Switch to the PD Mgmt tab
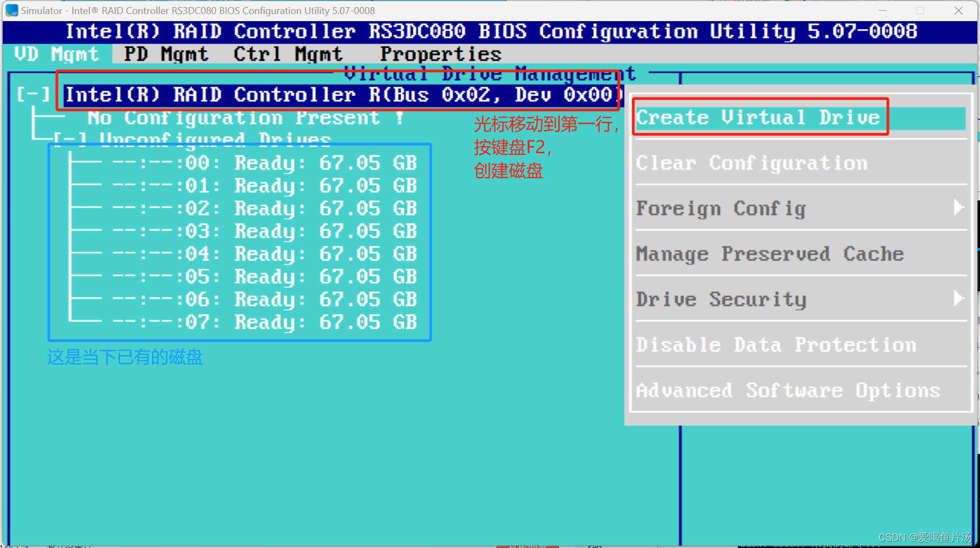This screenshot has height=548, width=980. tap(166, 54)
